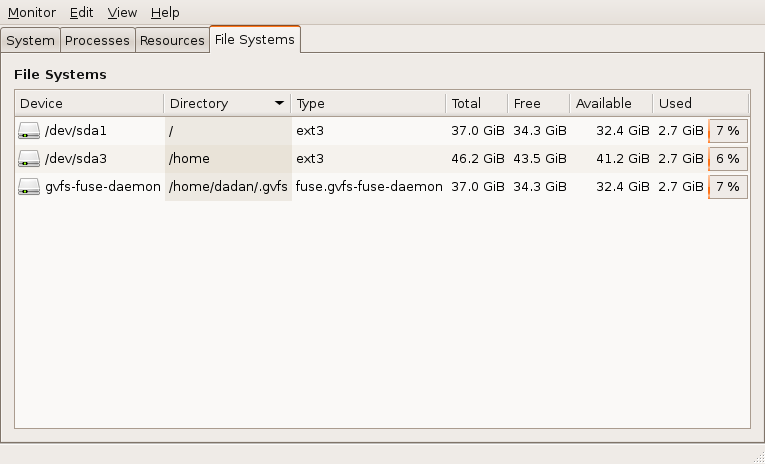
Task: Sort by the Device column header
Action: (x=88, y=104)
